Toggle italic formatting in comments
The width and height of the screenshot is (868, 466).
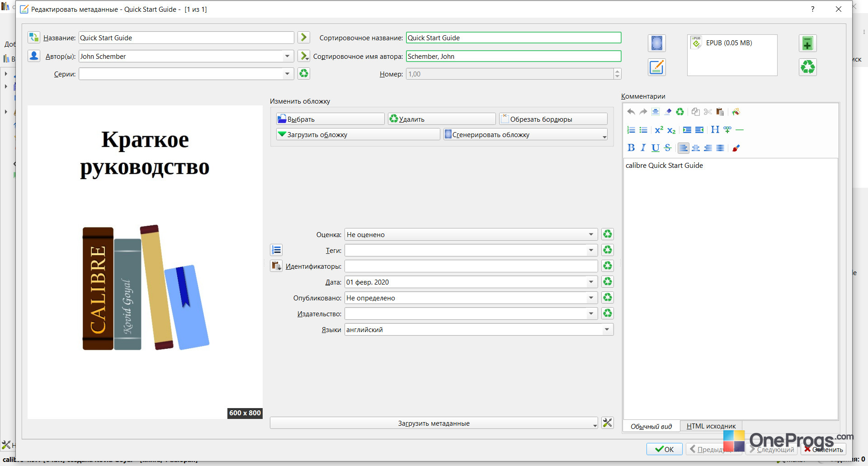pyautogui.click(x=643, y=148)
